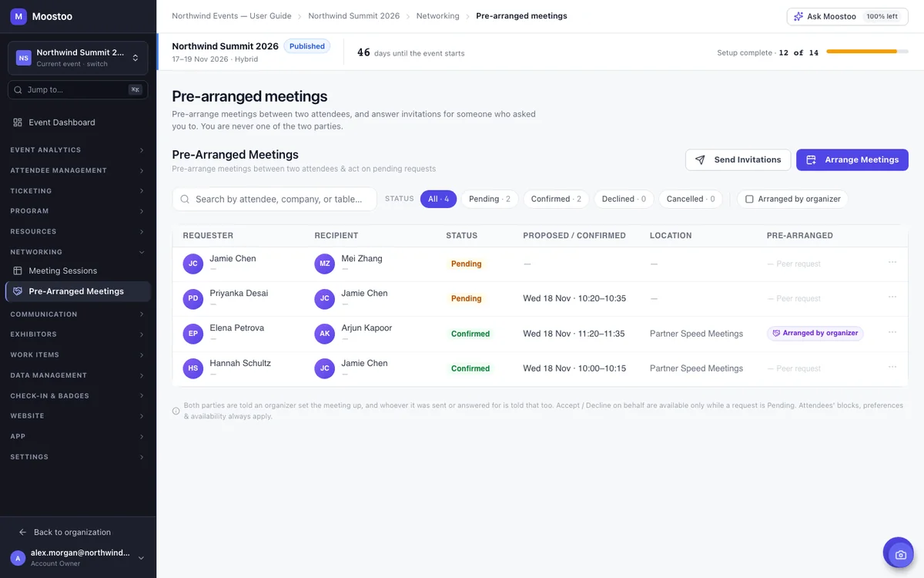This screenshot has height=578, width=924.
Task: Open row actions for Jamie Chen to Mei Zhang
Action: tap(892, 262)
